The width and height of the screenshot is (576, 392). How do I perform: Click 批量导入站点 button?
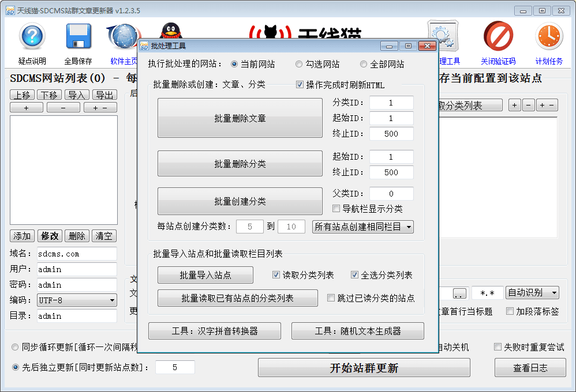pos(205,275)
